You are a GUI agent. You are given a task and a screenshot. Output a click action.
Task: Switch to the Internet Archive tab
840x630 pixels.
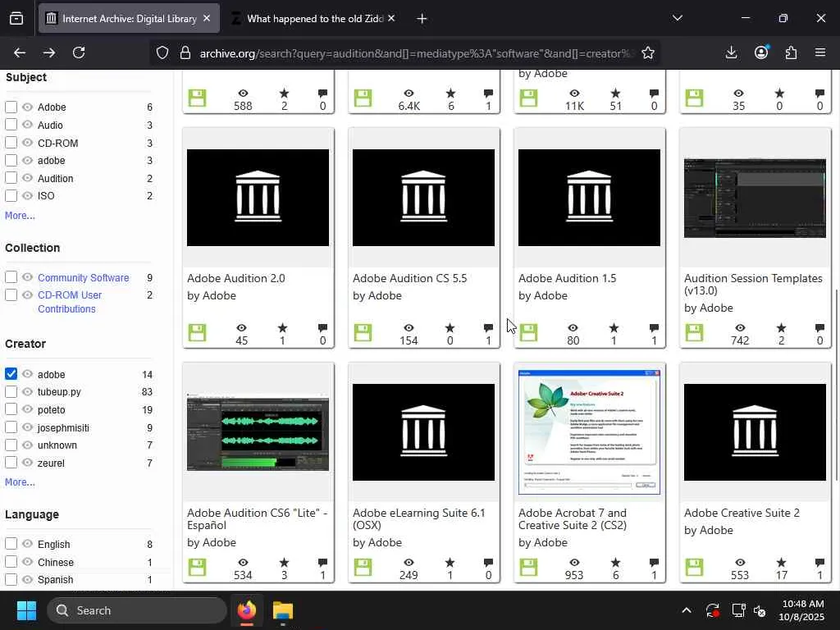[129, 18]
